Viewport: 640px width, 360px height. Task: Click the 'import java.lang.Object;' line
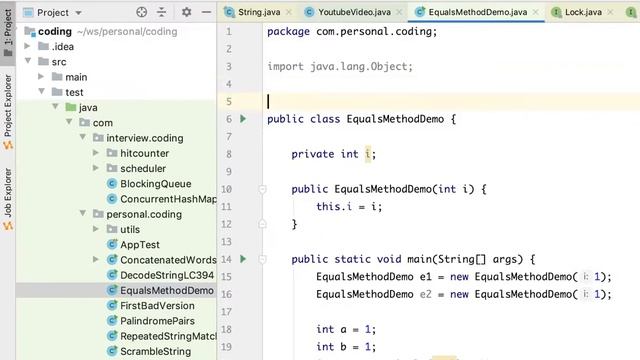340,66
